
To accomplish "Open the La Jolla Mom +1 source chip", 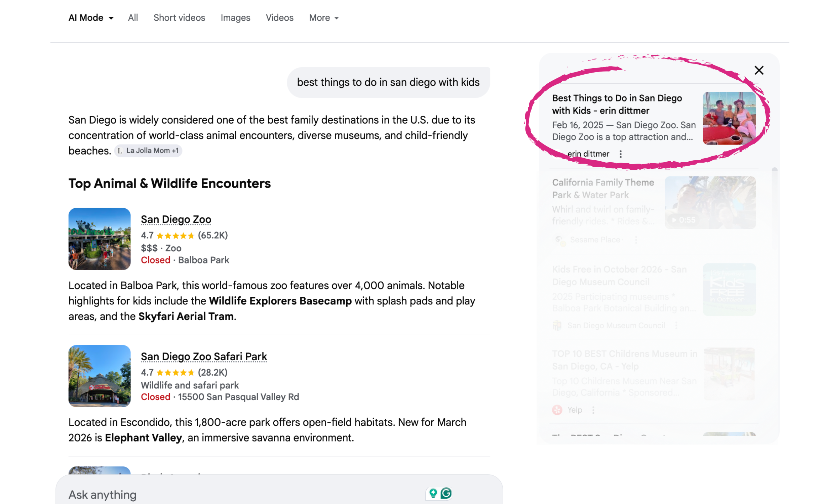I will coord(148,151).
